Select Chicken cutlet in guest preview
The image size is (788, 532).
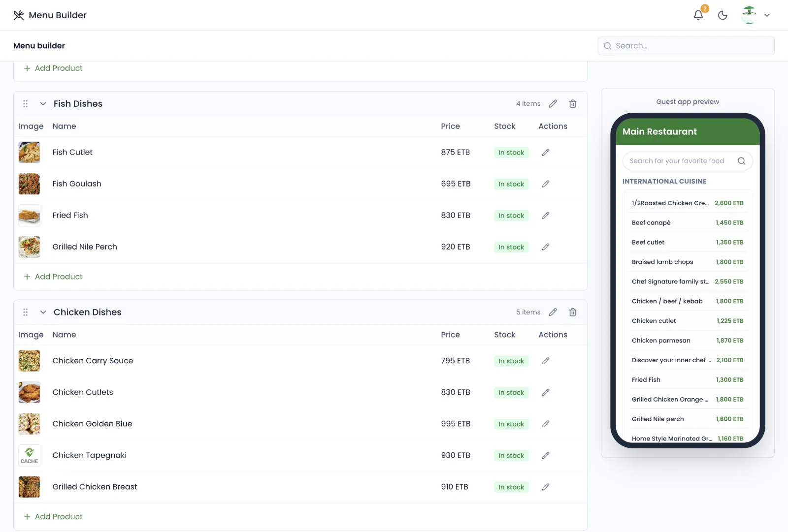click(x=688, y=321)
